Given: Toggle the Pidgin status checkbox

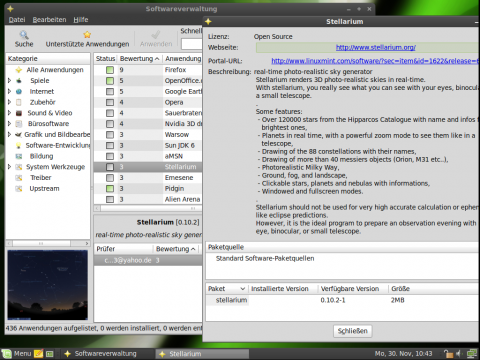Looking at the screenshot, I should [110, 189].
